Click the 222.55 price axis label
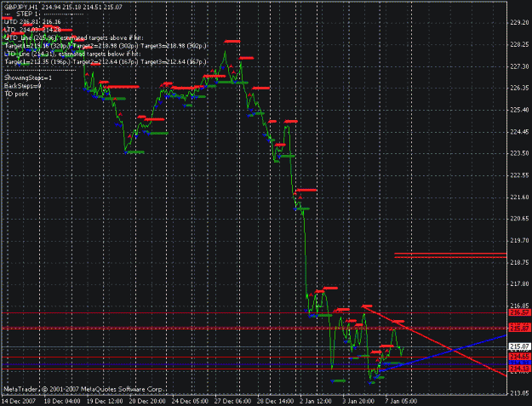The width and height of the screenshot is (532, 406). (519, 175)
